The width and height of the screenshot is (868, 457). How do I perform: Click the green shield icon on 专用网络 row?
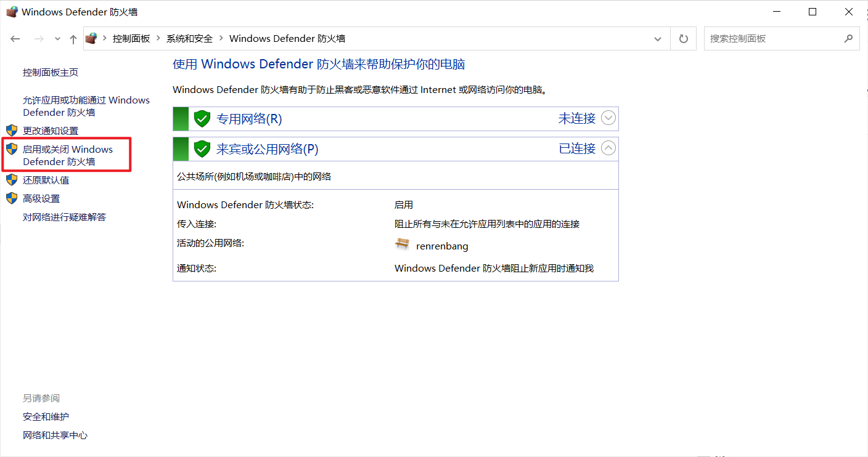202,118
